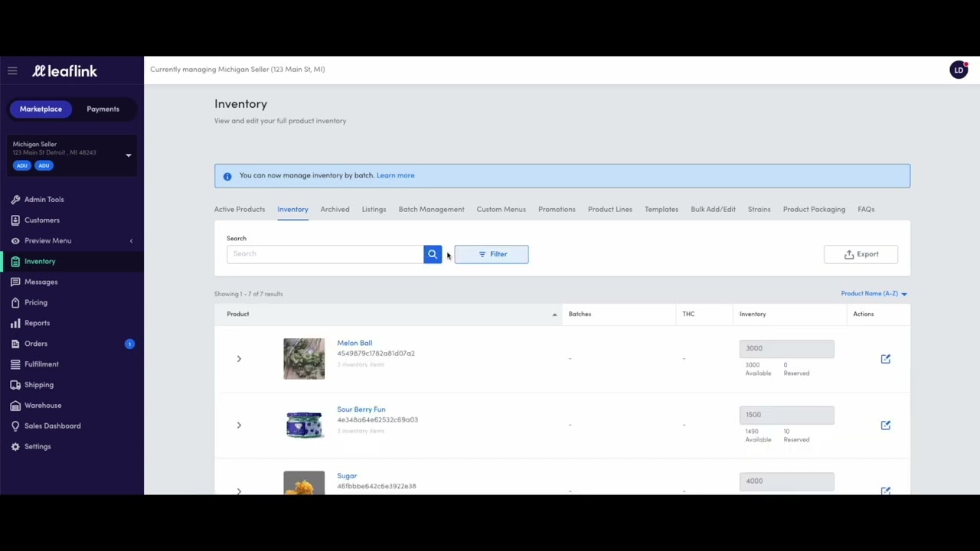Click the Messages sidebar icon

pos(15,282)
